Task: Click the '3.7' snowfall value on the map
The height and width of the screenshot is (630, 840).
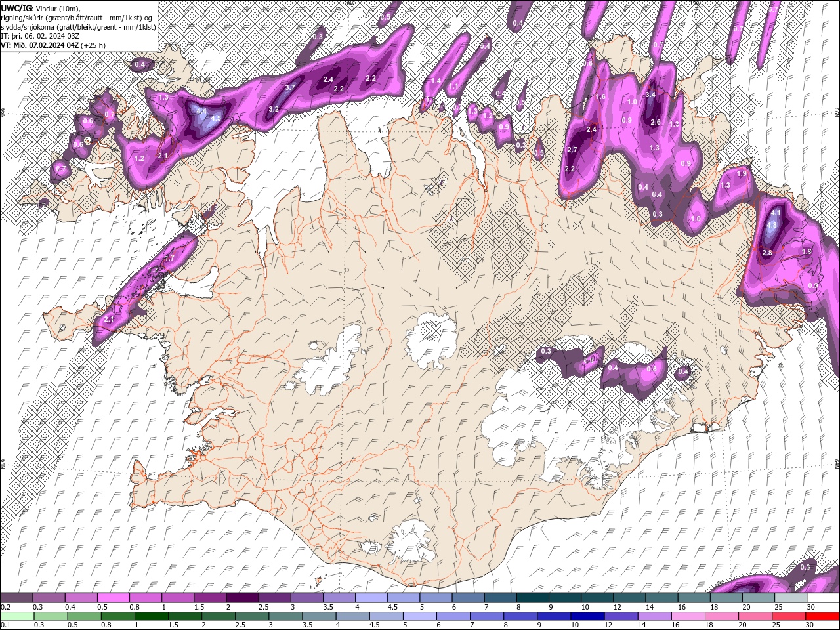Action: pos(290,87)
